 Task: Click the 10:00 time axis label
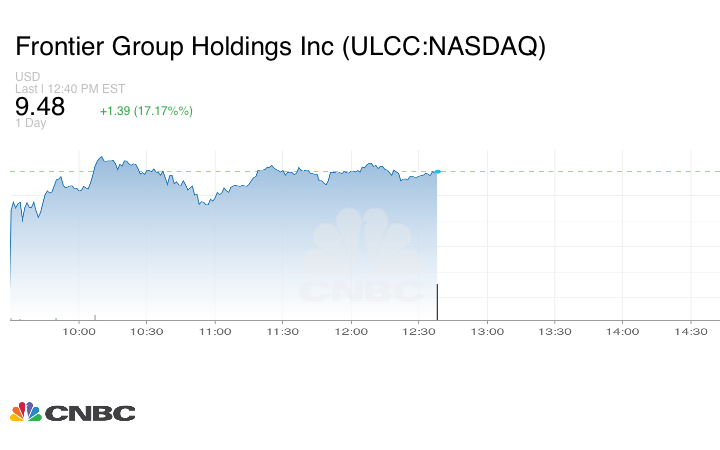coord(79,331)
